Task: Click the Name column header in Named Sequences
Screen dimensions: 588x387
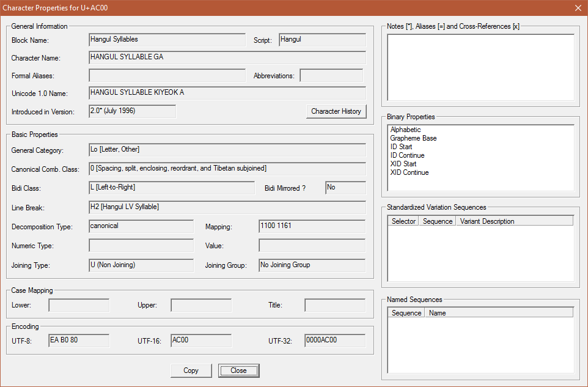Action: [499, 313]
